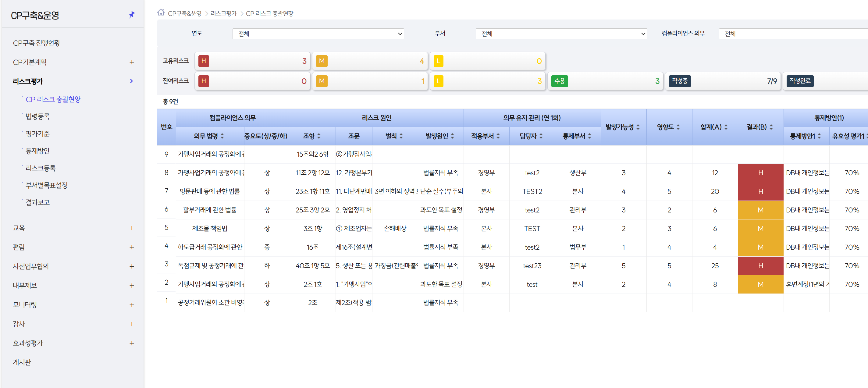Sort by 벌칙 column arrows
Viewport: 868px width, 388px height.
(x=401, y=136)
